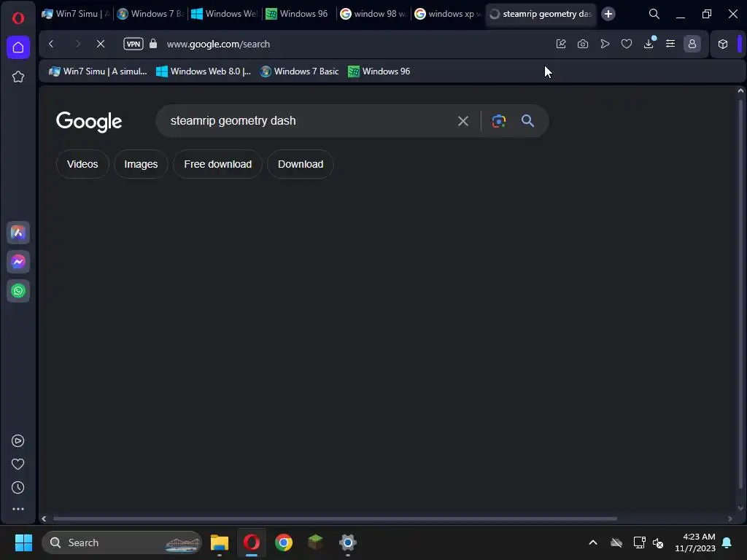747x560 pixels.
Task: Click the vertical scrollbar thumb
Action: (740, 295)
